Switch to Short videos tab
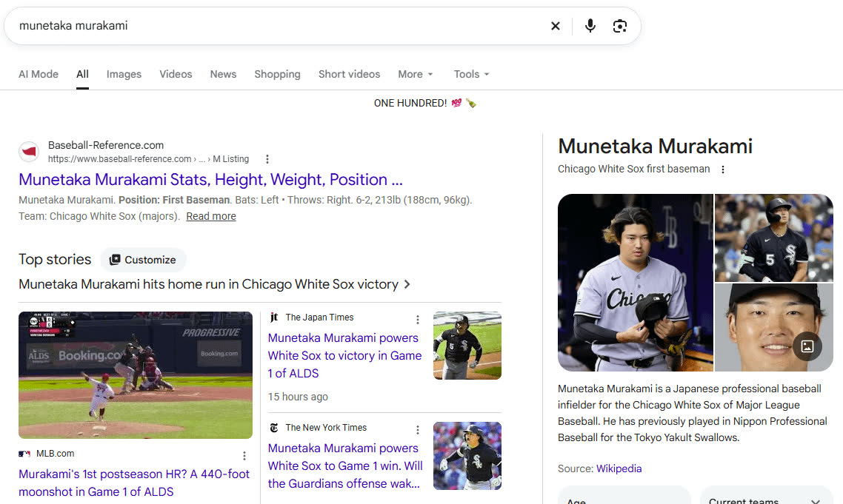The height and width of the screenshot is (504, 843). (350, 74)
